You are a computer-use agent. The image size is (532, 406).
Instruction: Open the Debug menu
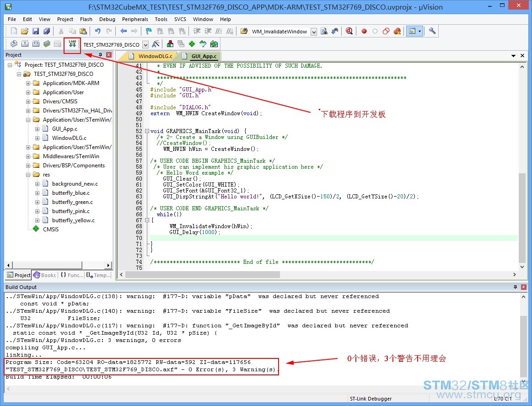(x=107, y=19)
